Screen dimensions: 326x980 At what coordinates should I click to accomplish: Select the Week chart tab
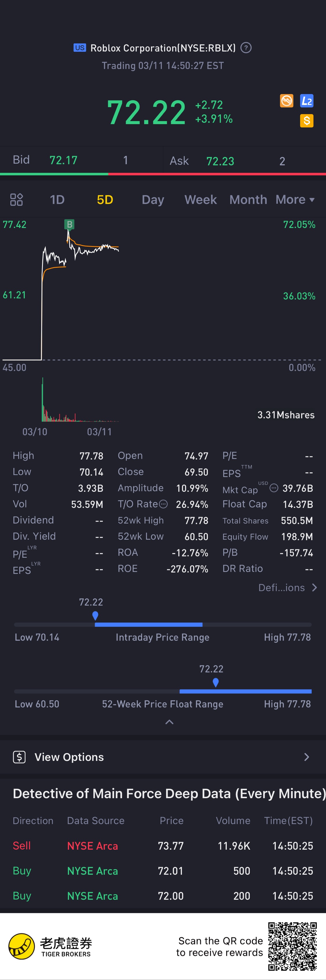[201, 200]
